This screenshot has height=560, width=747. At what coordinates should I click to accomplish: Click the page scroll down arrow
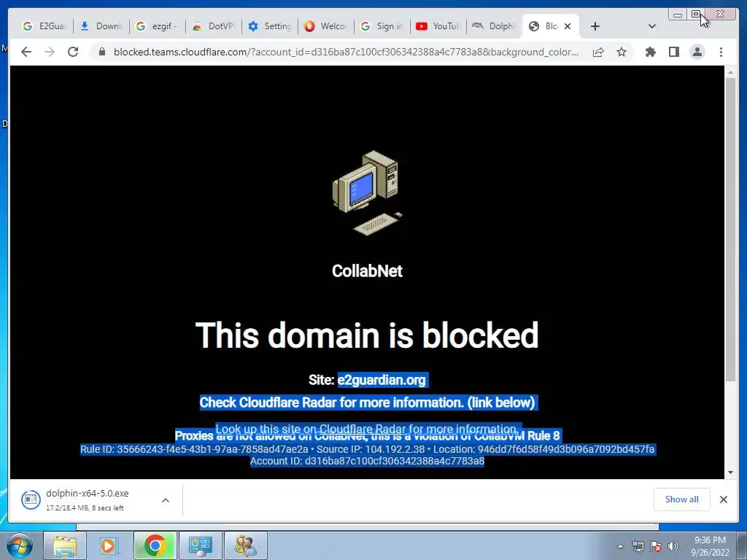[730, 472]
